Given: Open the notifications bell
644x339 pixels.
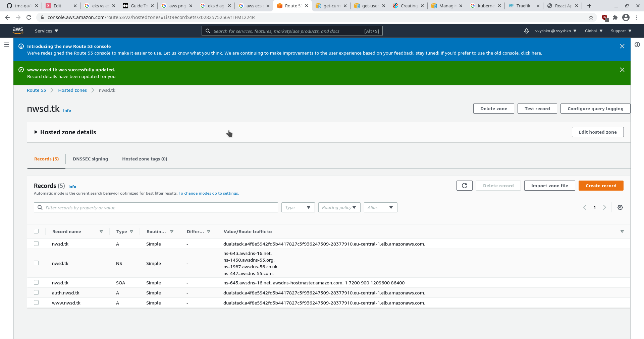Looking at the screenshot, I should click(527, 31).
